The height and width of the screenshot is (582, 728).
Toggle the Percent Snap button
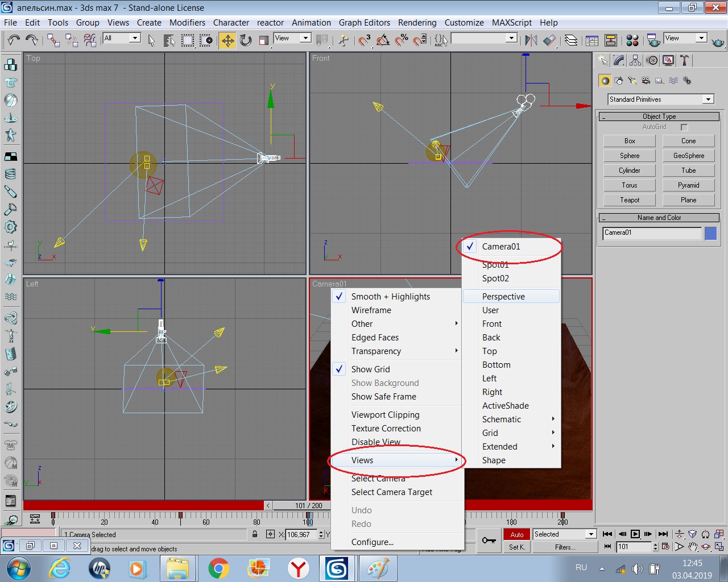402,40
